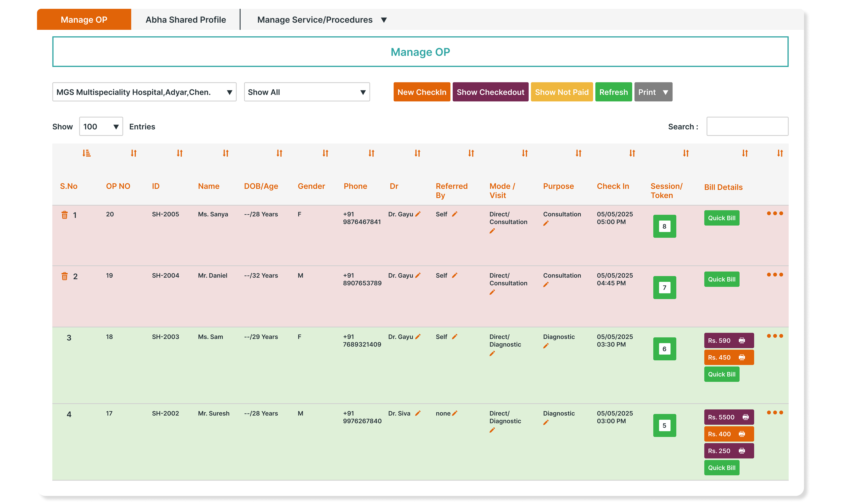Screen dimensions: 841x504
Task: Click the New CheckIn button
Action: 422,92
